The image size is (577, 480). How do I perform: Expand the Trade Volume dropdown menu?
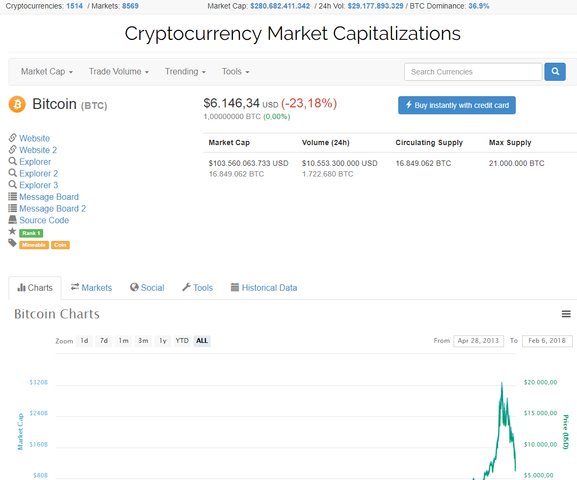(x=118, y=71)
